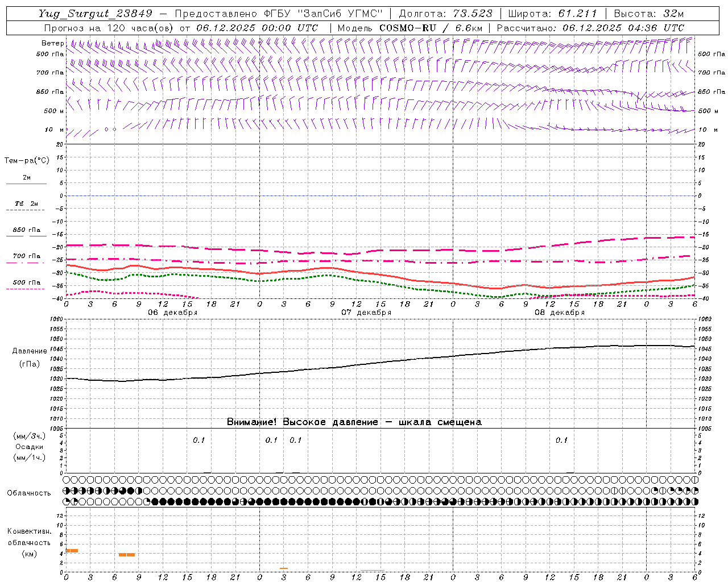Click the 10 м wind level label on the left
This screenshot has width=728, height=582.
pyautogui.click(x=55, y=130)
